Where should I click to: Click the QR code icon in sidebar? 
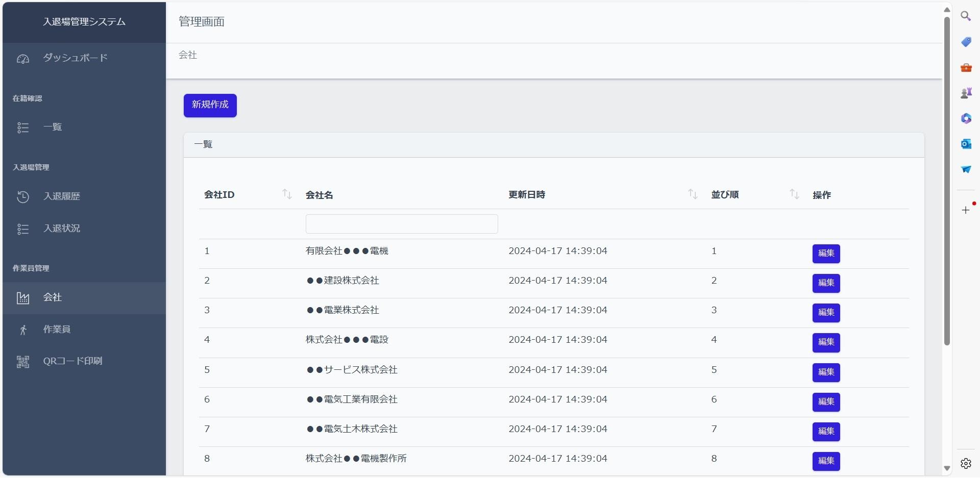23,362
